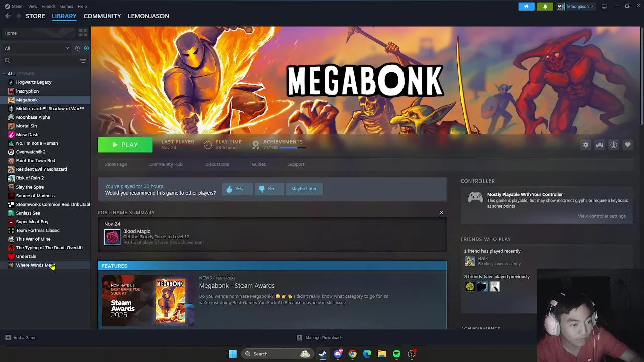Open Support link
Screen dimensions: 644x362
tap(296, 164)
